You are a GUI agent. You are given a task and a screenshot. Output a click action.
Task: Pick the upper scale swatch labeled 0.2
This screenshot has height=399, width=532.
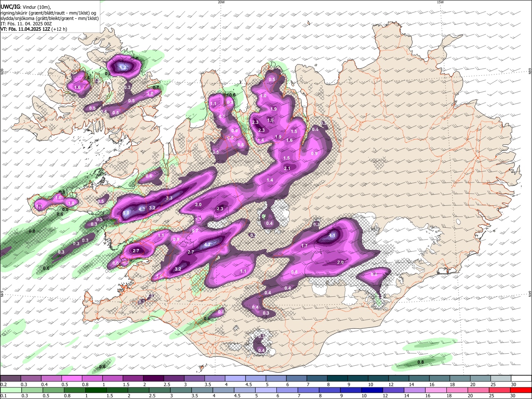tap(10, 378)
